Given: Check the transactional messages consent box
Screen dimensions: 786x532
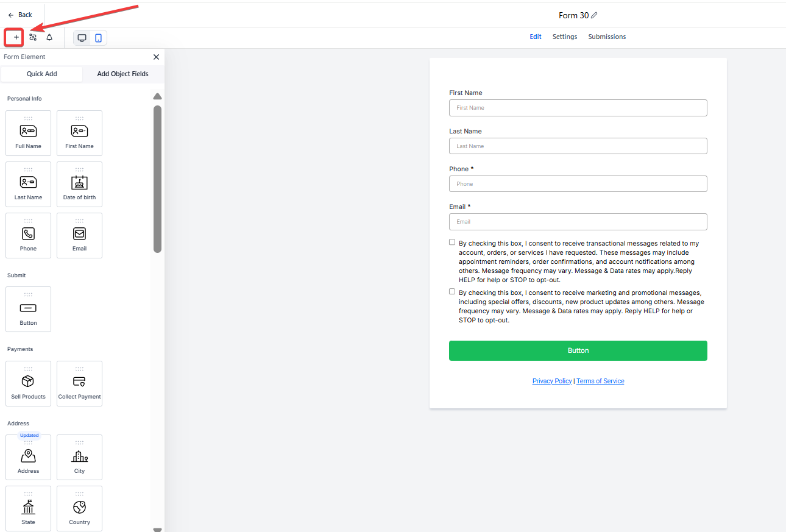Looking at the screenshot, I should click(452, 243).
